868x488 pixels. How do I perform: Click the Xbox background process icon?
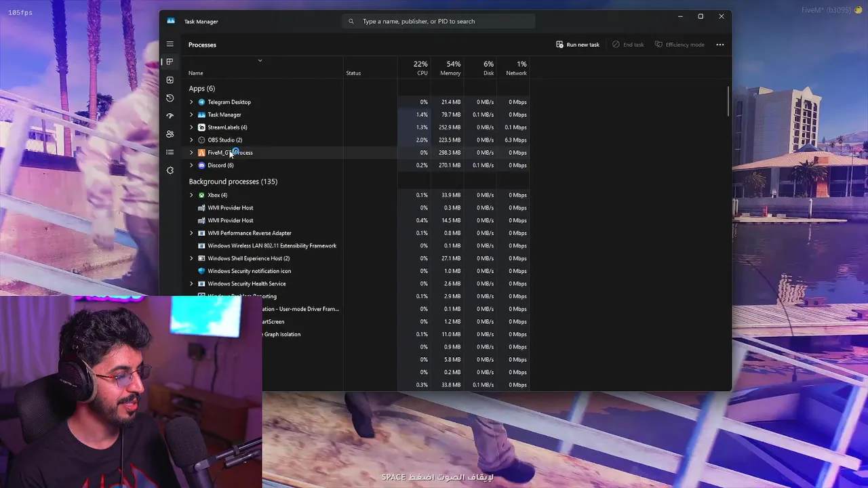pos(201,195)
